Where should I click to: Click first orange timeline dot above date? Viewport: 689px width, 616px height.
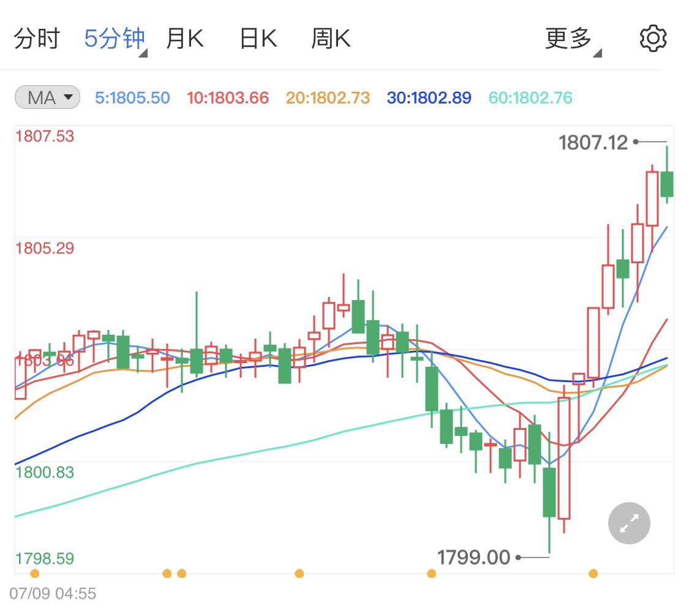pyautogui.click(x=35, y=573)
